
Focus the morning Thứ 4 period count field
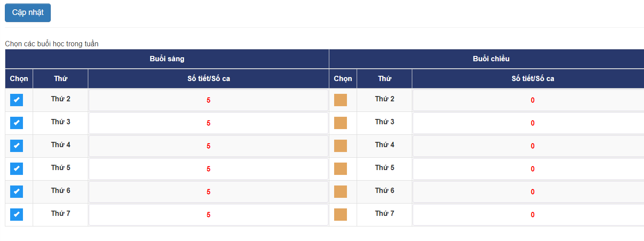coord(208,146)
